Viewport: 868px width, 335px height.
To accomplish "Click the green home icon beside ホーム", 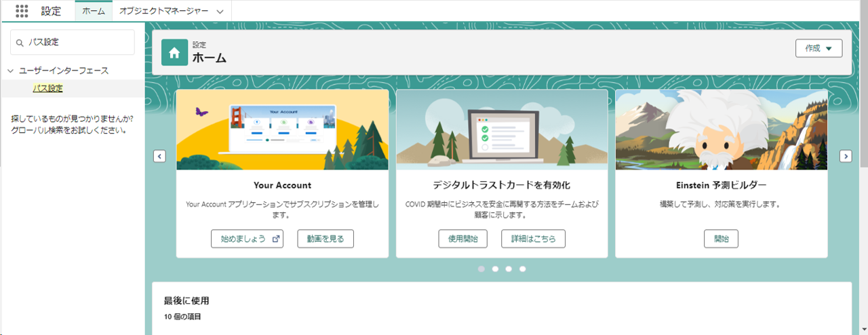I will coord(174,52).
